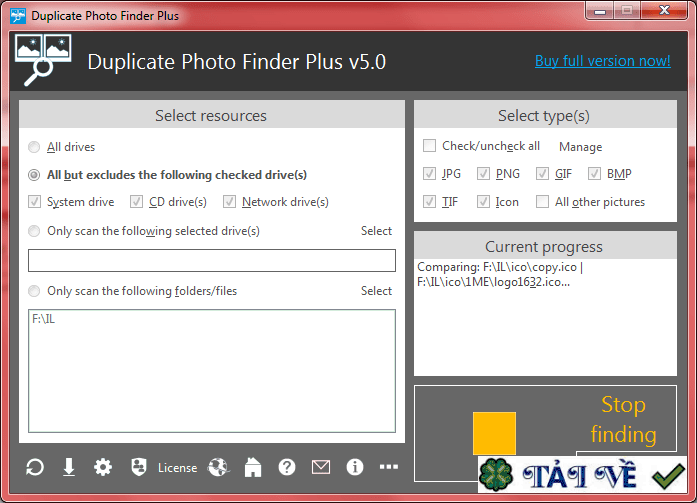Screen dimensions: 697x503
Task: Click the shield License icon
Action: tap(139, 467)
